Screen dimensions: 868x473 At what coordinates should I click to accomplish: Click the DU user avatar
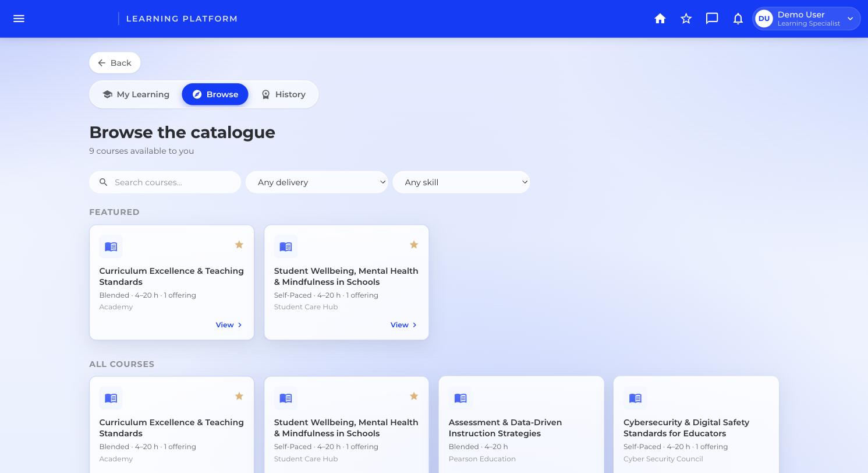764,19
